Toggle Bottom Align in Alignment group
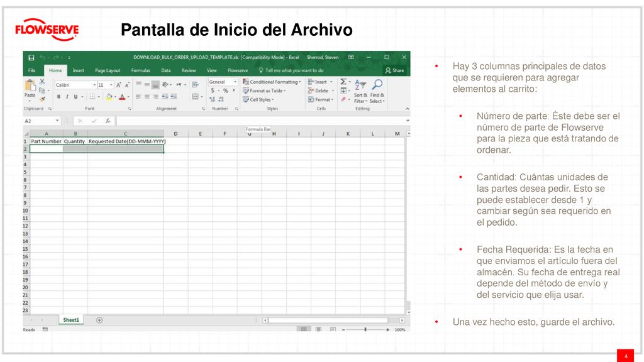This screenshot has height=362, width=644. [155, 85]
